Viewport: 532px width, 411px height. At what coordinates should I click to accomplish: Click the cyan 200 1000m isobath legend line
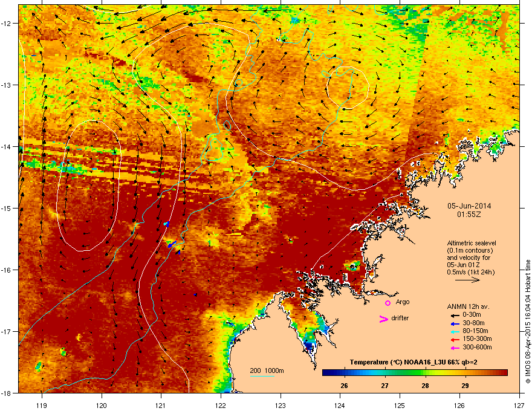point(262,376)
